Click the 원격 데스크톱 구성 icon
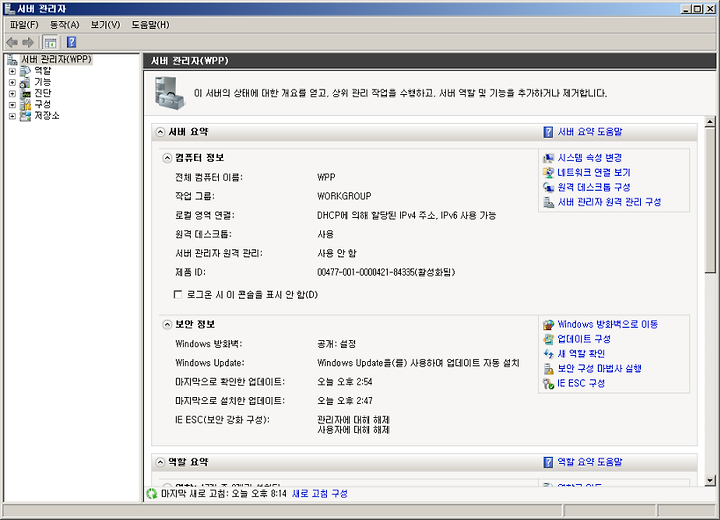Image resolution: width=720 pixels, height=520 pixels. (x=548, y=187)
